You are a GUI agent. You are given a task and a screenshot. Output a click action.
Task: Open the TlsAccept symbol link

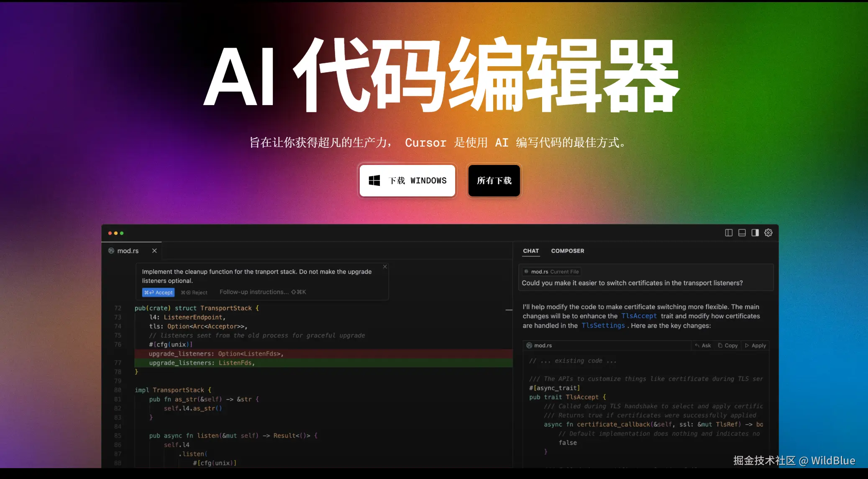[639, 316]
